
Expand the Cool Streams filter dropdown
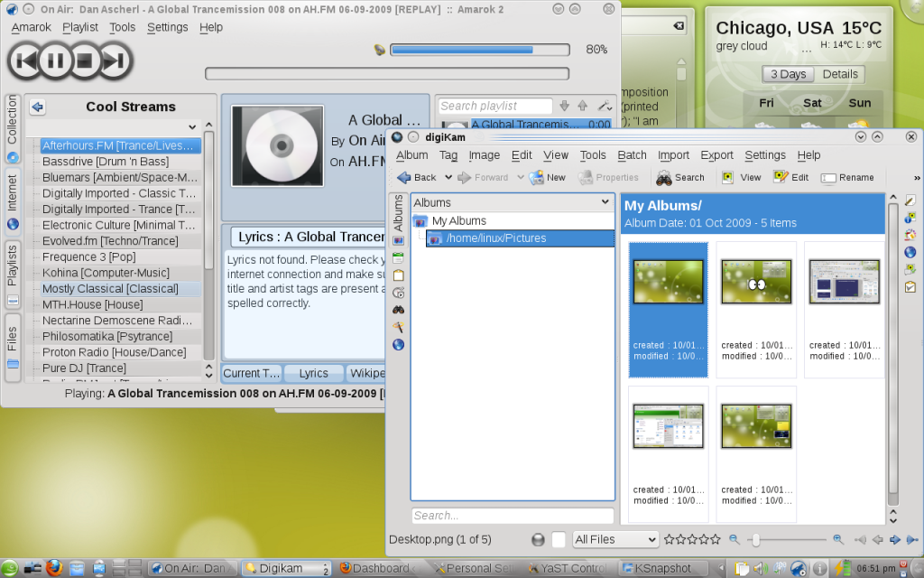pos(192,126)
